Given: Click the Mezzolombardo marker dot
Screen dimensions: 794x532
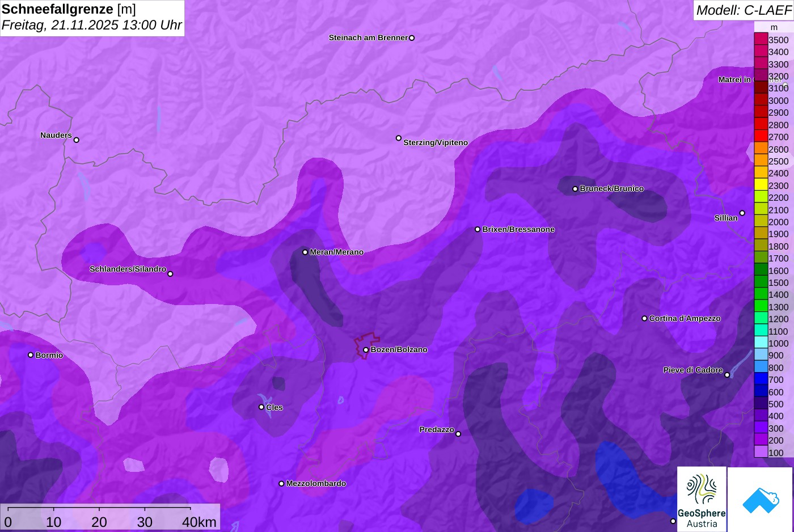Looking at the screenshot, I should (x=281, y=484).
